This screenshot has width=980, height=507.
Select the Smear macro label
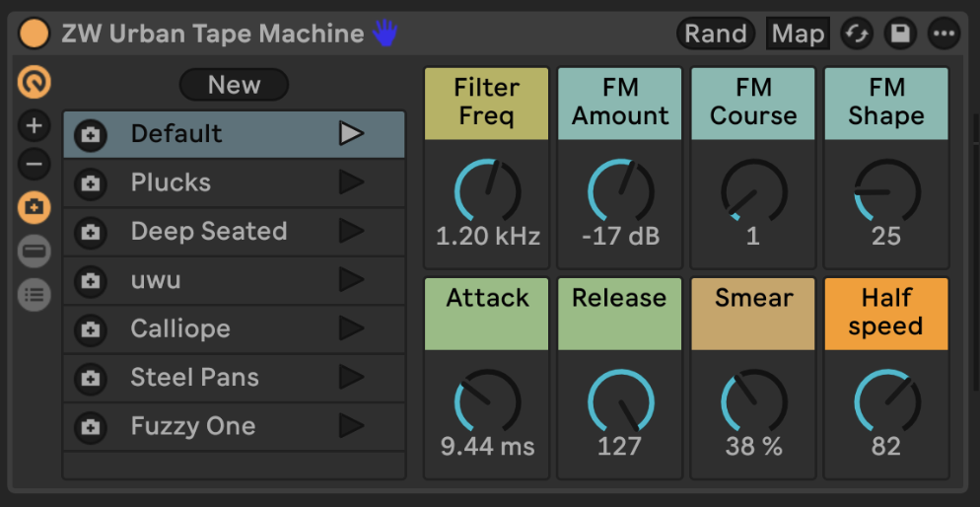(x=753, y=315)
